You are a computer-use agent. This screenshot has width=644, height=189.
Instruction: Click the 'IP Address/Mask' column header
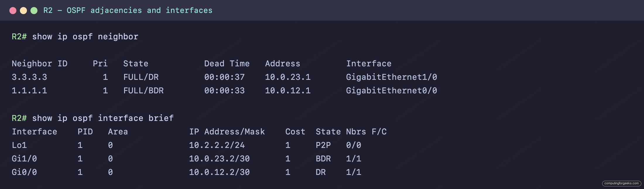point(227,132)
